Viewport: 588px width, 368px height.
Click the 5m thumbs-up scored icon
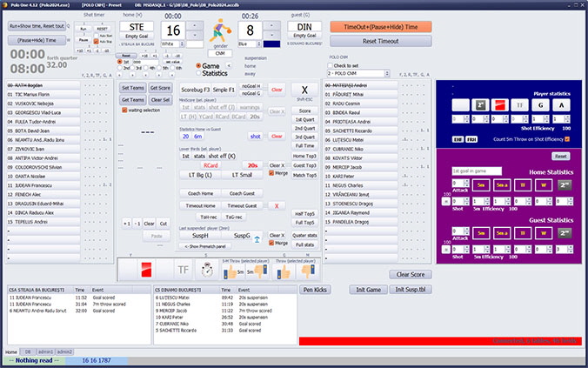pyautogui.click(x=231, y=271)
